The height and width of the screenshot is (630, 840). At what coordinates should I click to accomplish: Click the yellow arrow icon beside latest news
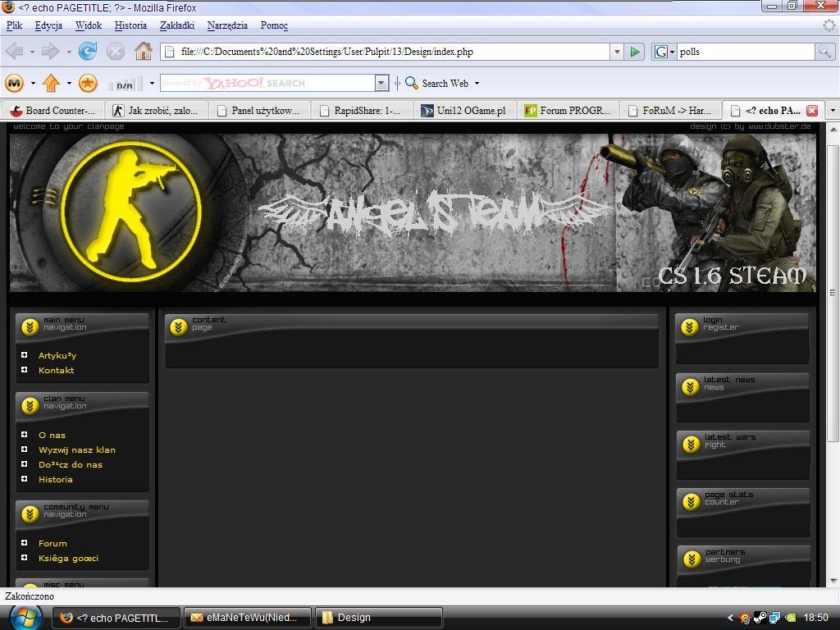691,386
